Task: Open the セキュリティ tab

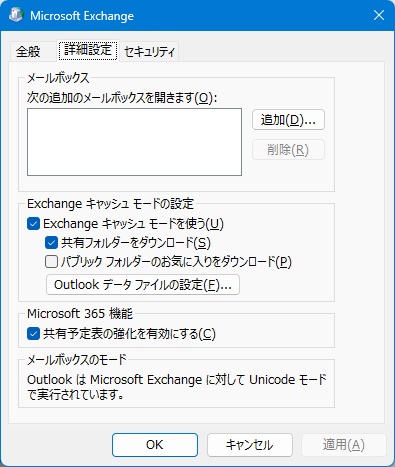Action: [x=149, y=51]
